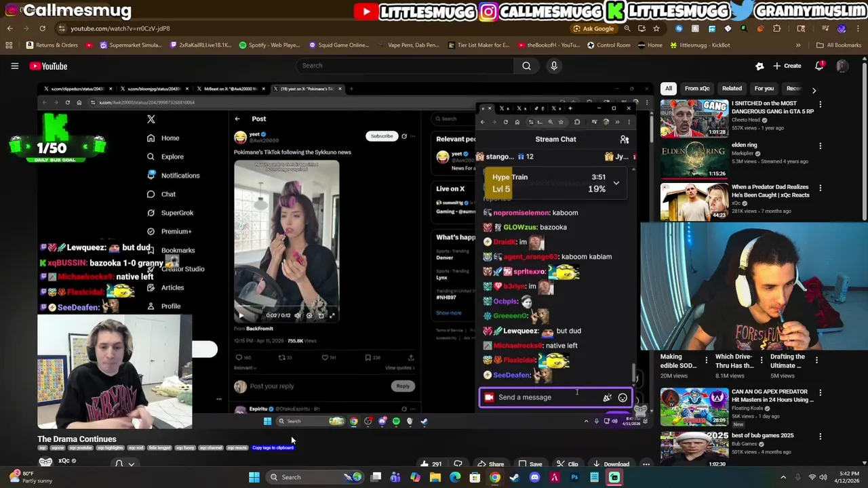Click the emoji smiley icon in the chat box
868x488 pixels.
click(623, 398)
